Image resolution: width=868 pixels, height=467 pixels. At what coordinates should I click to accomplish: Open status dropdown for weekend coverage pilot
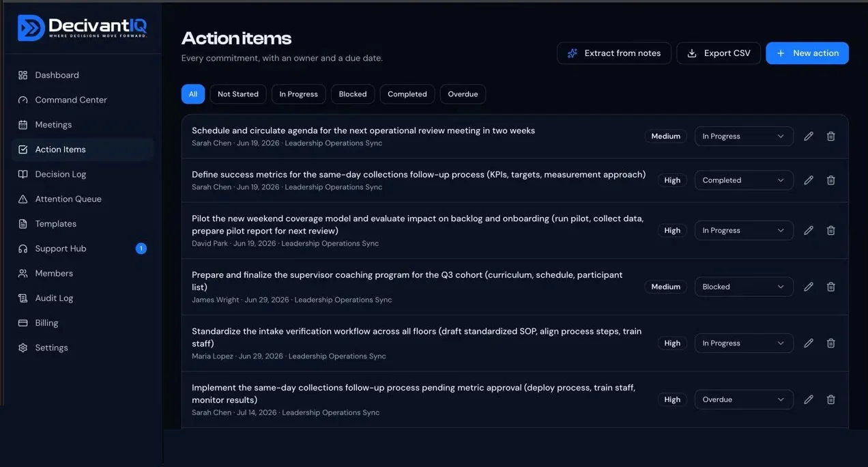coord(744,230)
